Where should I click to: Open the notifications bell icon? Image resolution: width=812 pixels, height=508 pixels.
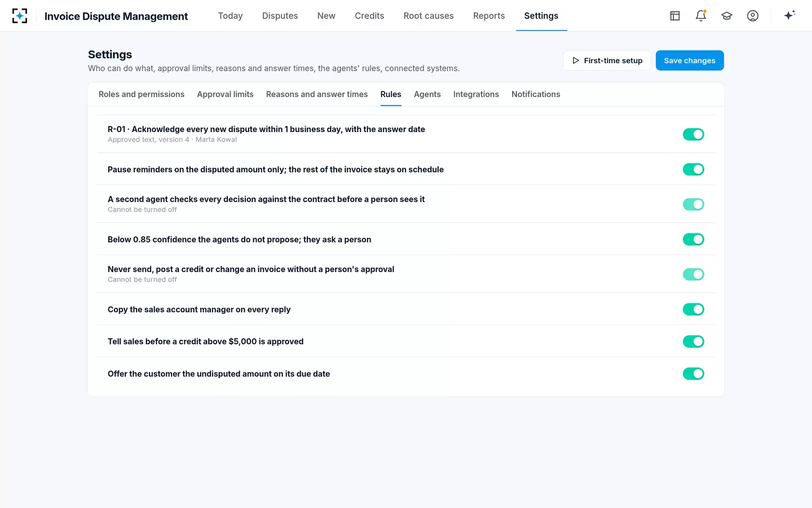701,16
